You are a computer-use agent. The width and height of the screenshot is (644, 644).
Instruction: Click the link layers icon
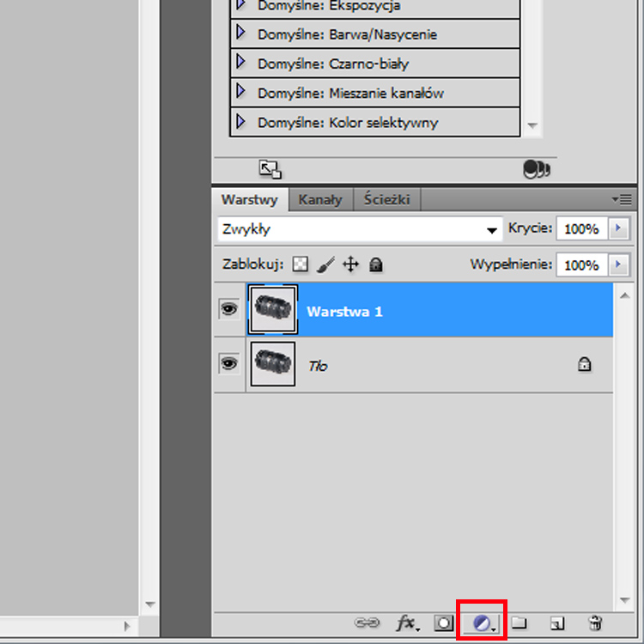point(366,623)
